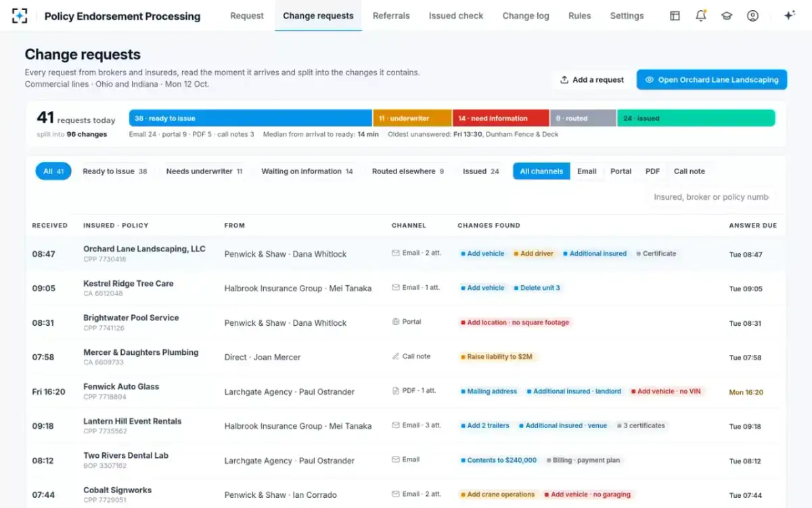This screenshot has height=508, width=812.
Task: Click the Call note pencil icon in the Mercer & Daughters row
Action: tap(396, 357)
